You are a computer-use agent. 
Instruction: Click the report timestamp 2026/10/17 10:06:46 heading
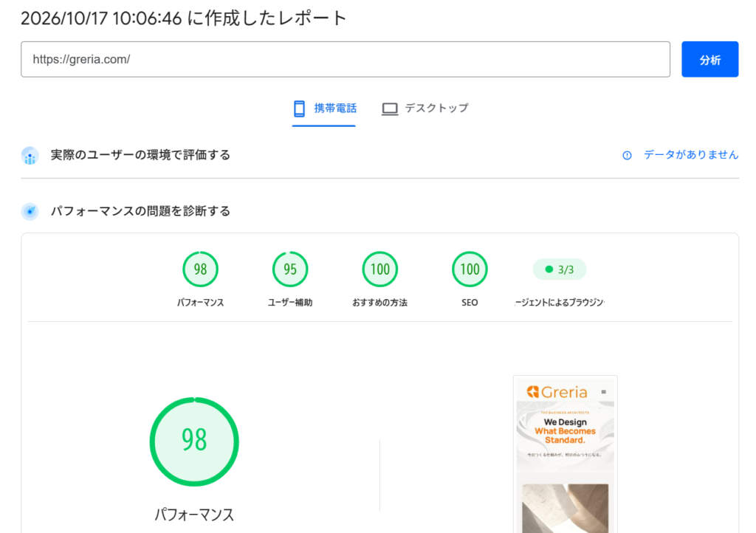click(x=184, y=18)
